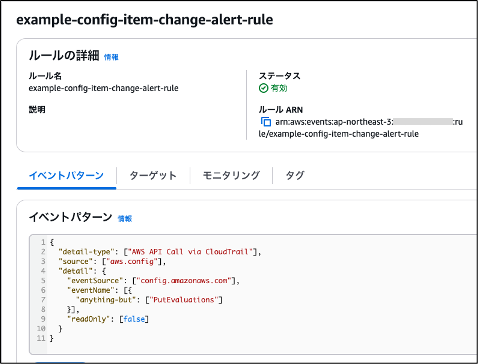
Task: Click the "eventName" key in the JSON editor
Action: click(x=90, y=290)
